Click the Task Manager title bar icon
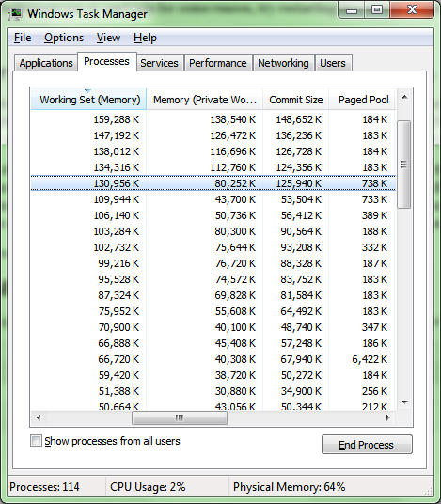The height and width of the screenshot is (504, 441). pos(15,14)
